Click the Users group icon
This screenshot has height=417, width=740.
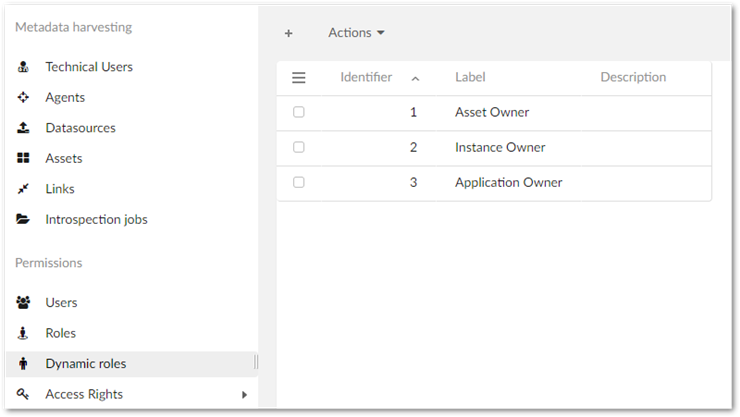[23, 303]
